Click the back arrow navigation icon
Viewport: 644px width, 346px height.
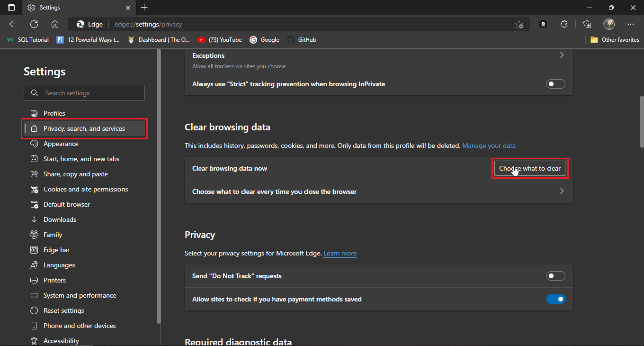tap(13, 24)
